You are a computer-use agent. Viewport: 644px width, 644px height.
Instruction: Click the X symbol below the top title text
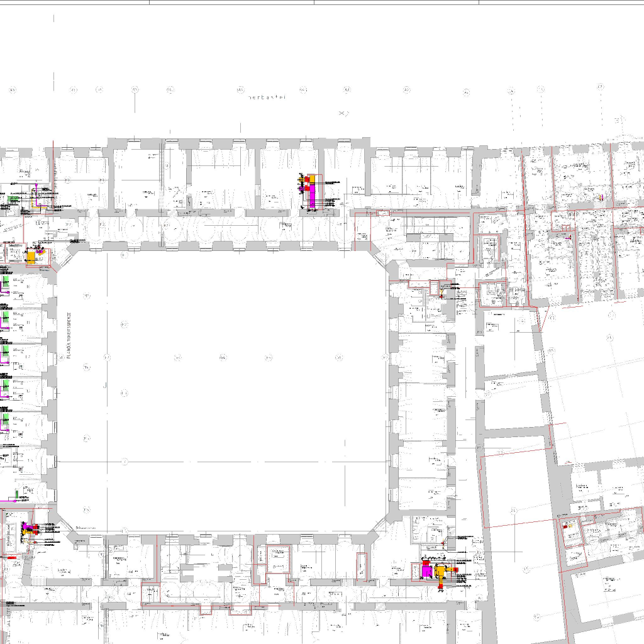(x=343, y=113)
